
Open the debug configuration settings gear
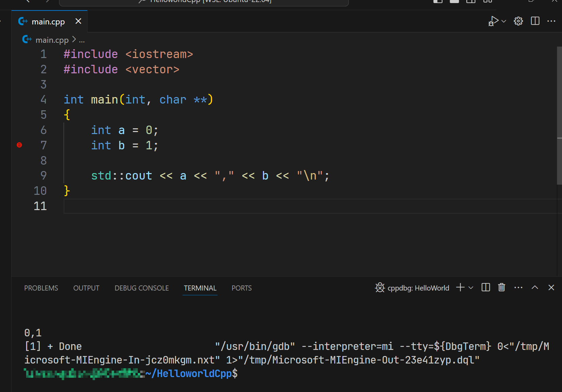pyautogui.click(x=518, y=21)
